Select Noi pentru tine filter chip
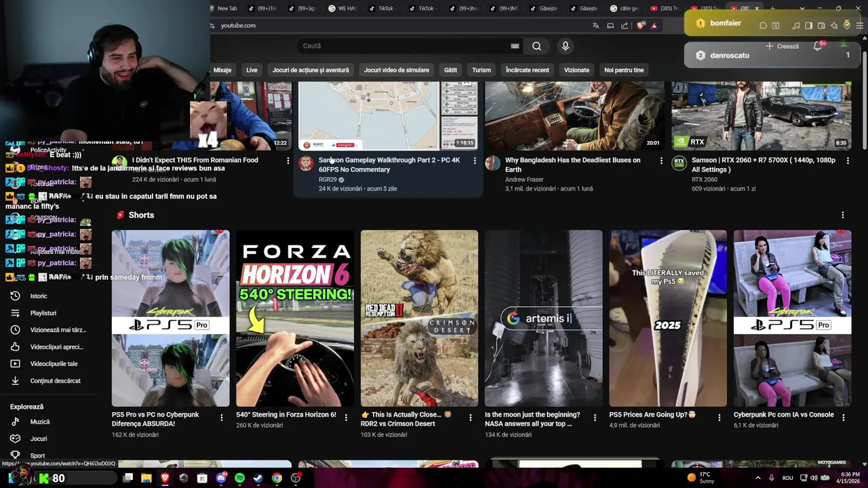The width and height of the screenshot is (868, 488). [x=624, y=70]
